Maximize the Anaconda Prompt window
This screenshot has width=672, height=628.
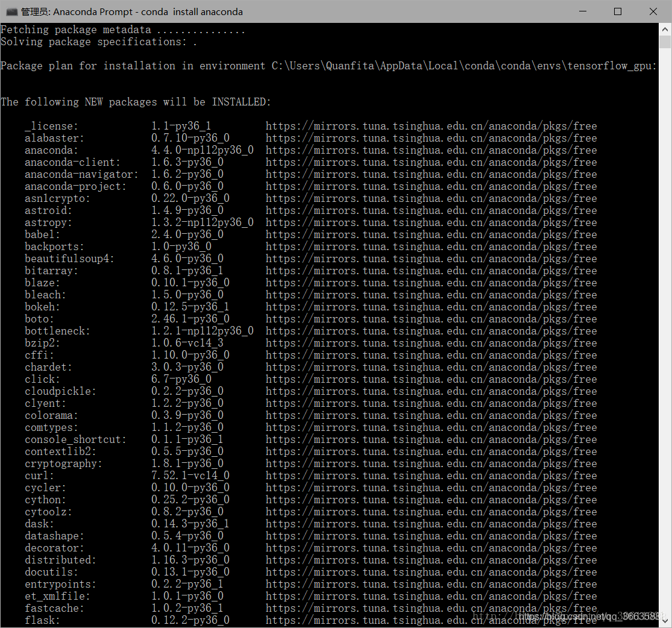pos(618,11)
